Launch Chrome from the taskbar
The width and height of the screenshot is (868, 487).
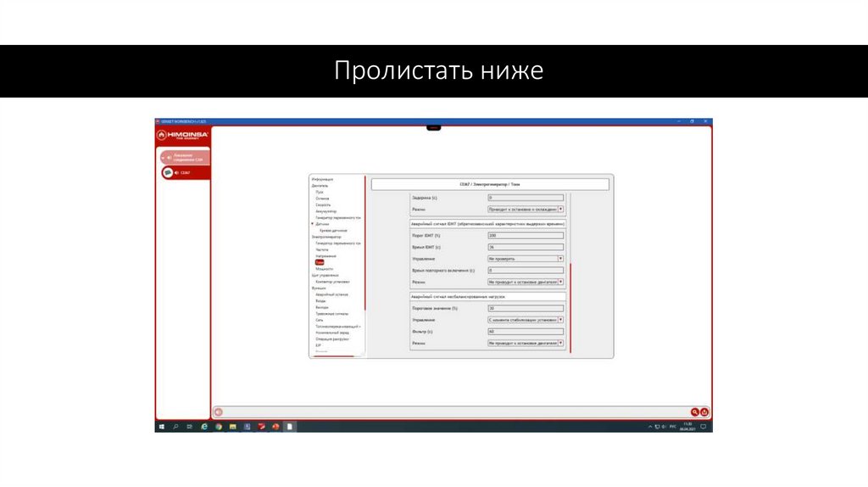tap(219, 427)
